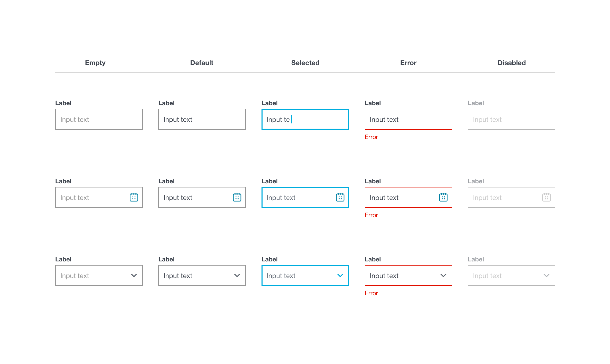Click the Disabled column dropdown chevron

pos(546,275)
